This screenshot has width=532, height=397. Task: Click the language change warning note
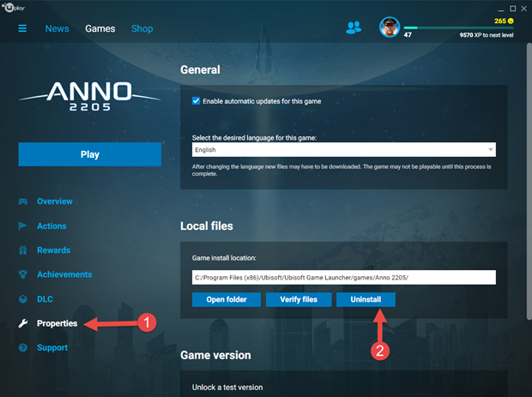[342, 170]
